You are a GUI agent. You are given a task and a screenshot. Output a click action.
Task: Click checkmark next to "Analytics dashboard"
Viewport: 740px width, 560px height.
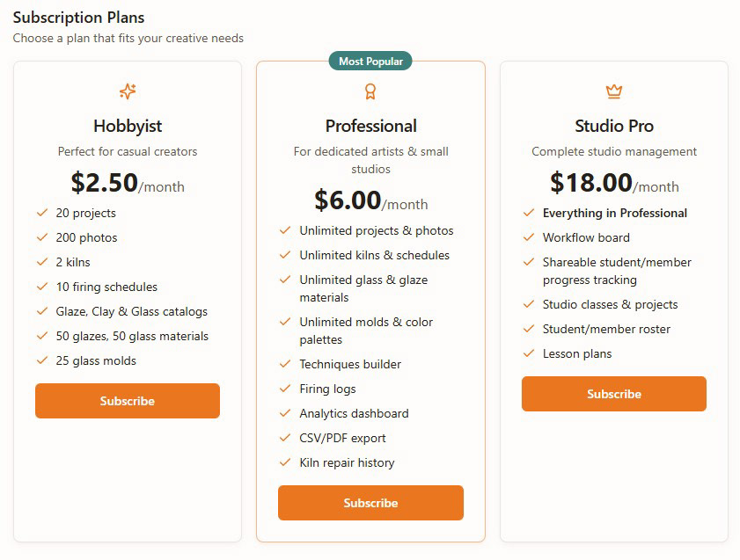click(285, 413)
